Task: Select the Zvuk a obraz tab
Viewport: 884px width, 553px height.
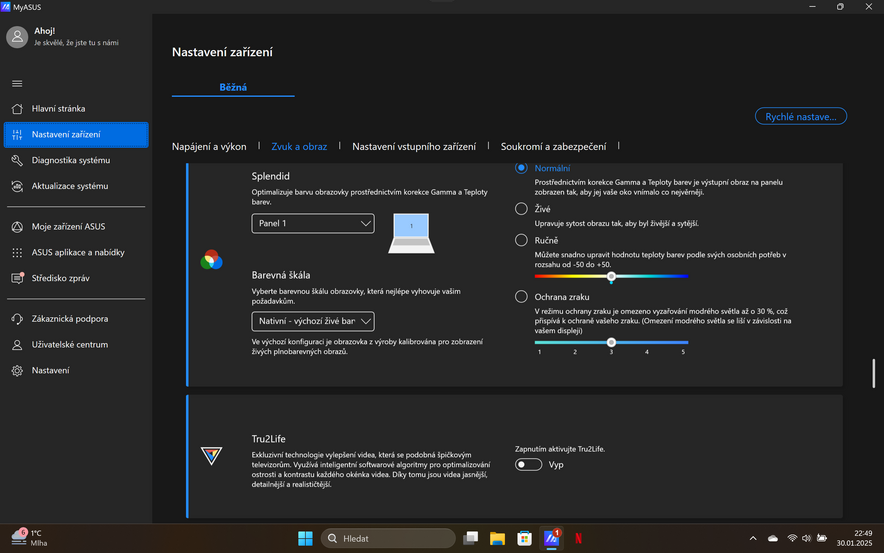Action: [299, 147]
